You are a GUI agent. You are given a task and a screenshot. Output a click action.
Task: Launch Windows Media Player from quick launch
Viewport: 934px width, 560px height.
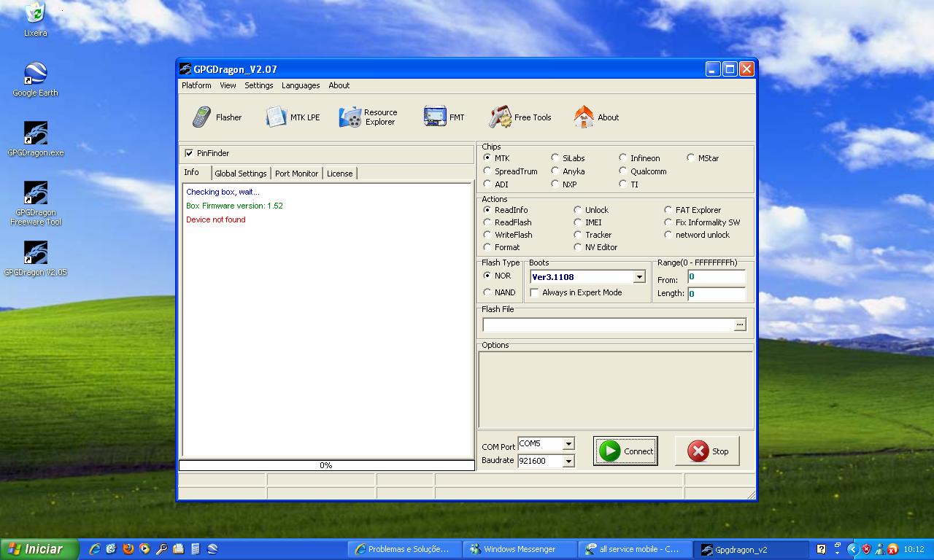coord(144,549)
